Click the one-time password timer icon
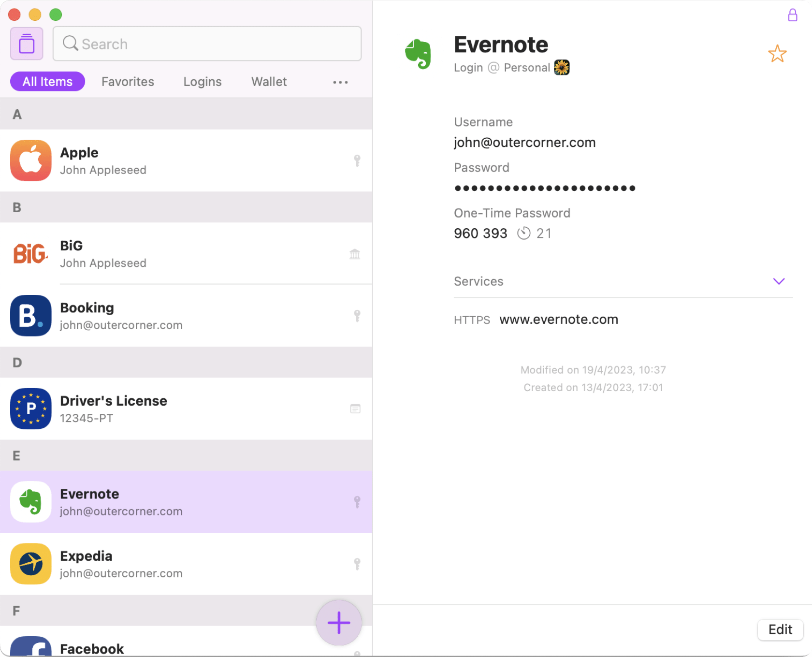812x657 pixels. pos(523,234)
